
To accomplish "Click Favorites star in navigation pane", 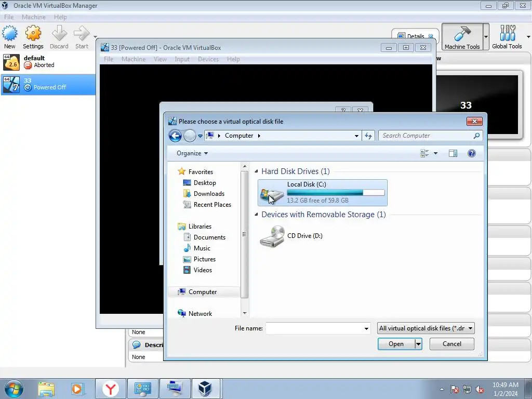I will point(181,171).
